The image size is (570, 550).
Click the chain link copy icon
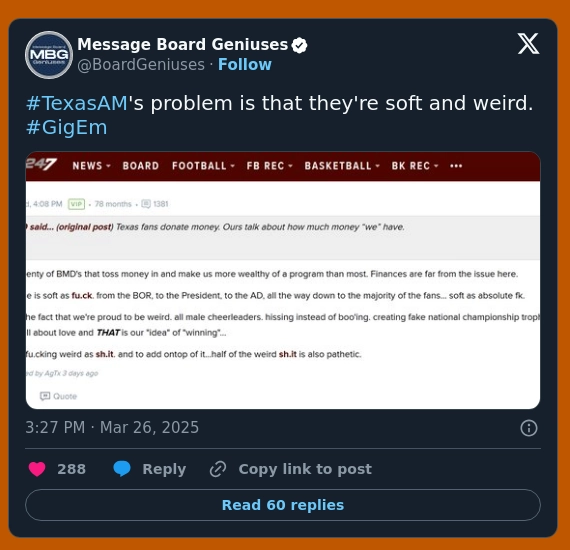coord(218,469)
